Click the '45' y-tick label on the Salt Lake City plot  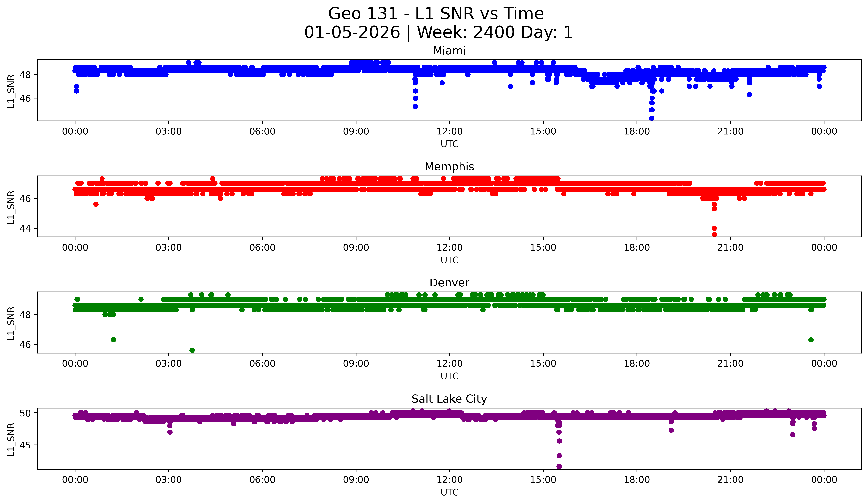point(25,445)
